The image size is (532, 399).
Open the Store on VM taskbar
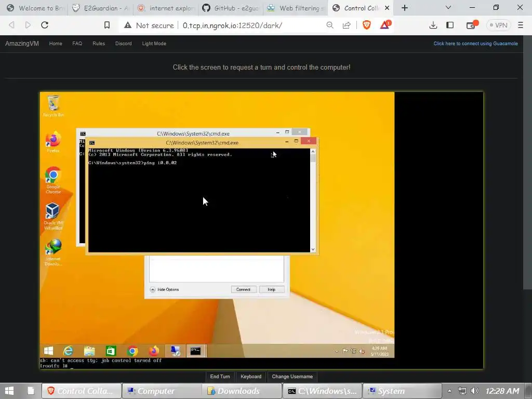(x=111, y=351)
